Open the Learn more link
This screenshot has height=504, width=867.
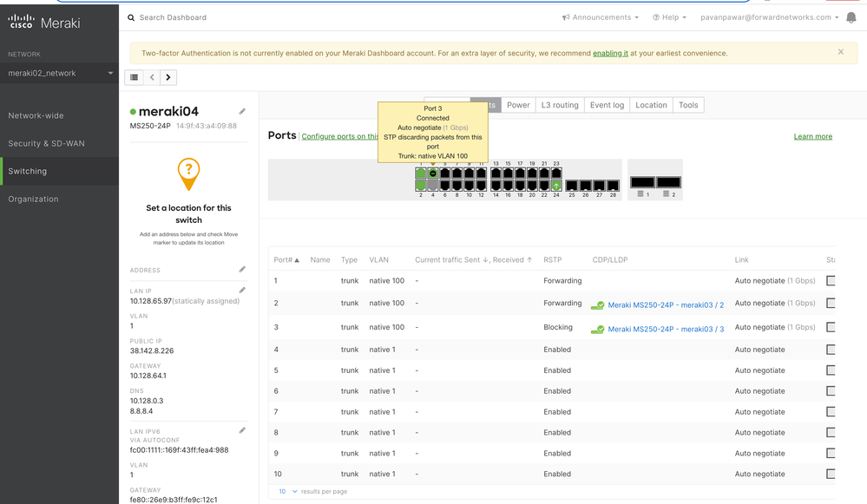coord(812,136)
